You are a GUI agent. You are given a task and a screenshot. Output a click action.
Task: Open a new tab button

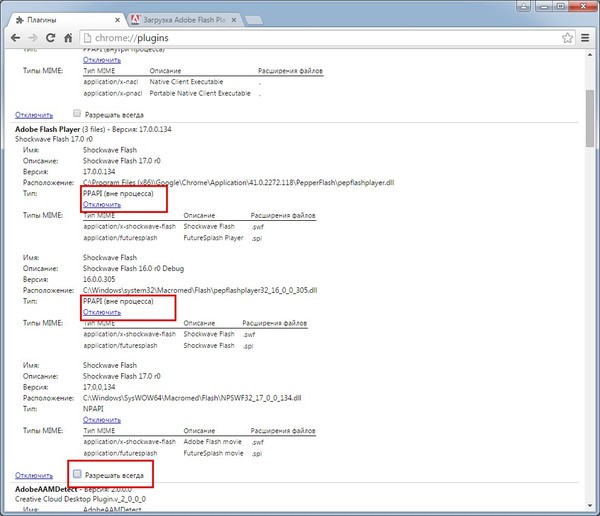coord(253,20)
